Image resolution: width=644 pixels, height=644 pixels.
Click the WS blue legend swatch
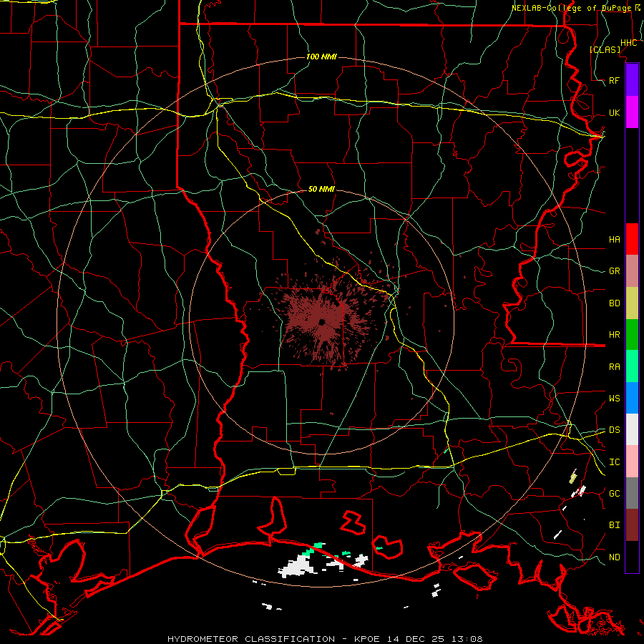(x=632, y=398)
